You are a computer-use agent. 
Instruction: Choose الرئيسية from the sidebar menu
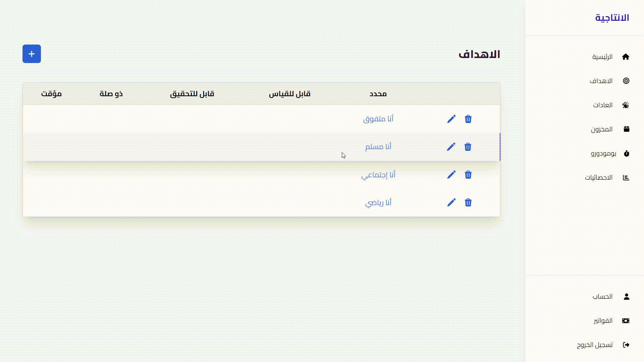click(603, 57)
